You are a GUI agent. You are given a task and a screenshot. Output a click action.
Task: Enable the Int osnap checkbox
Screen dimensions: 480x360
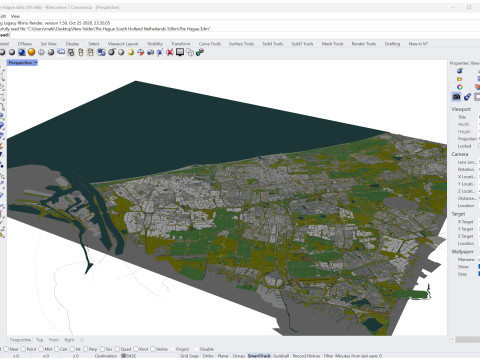click(72, 349)
